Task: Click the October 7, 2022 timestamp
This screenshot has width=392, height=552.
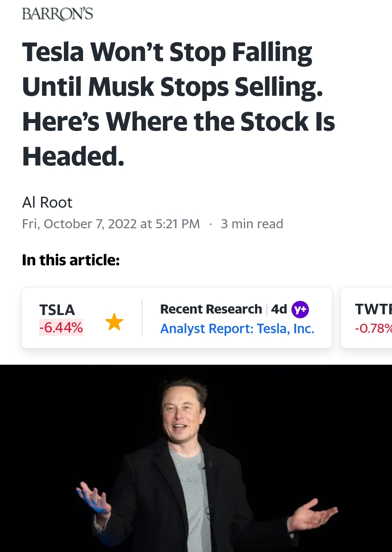Action: [x=111, y=224]
